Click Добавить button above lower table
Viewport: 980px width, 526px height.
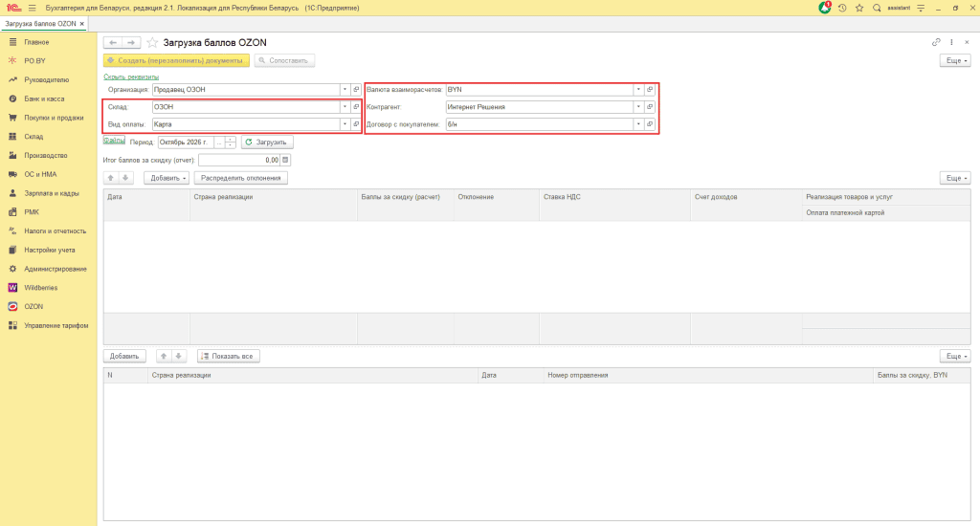click(x=124, y=356)
